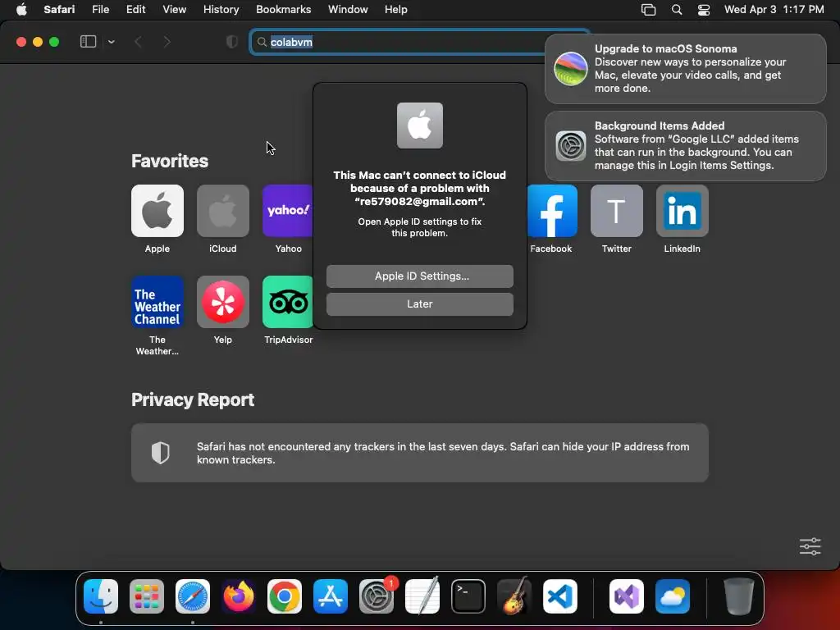The width and height of the screenshot is (840, 630).
Task: Open Control Center in menu bar
Action: tap(703, 10)
